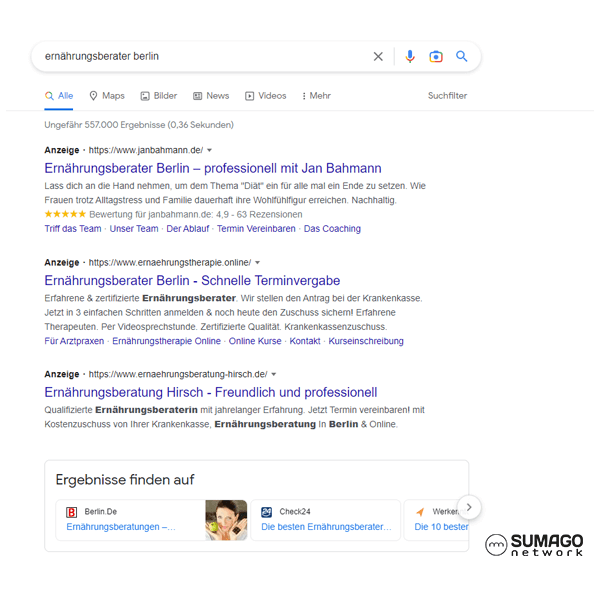The image size is (600, 600).
Task: Click the ernaehrungsberatung-hirsch.de URL text
Action: [178, 374]
